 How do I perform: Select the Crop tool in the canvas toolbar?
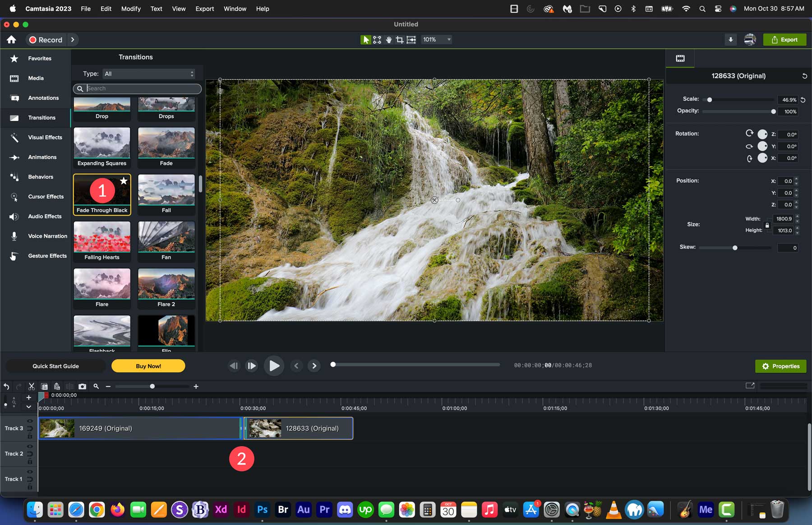tap(400, 40)
